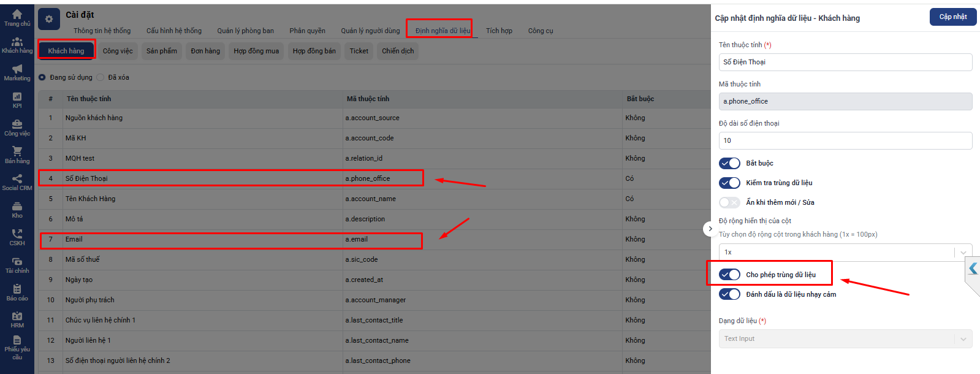This screenshot has height=374, width=980.
Task: Select Ticket category button
Action: click(x=359, y=51)
